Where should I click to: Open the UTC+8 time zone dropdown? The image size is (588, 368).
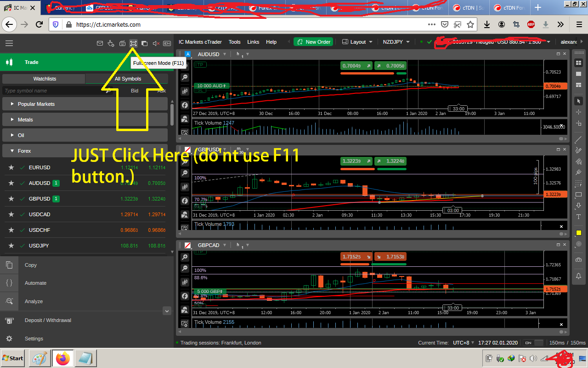click(464, 343)
